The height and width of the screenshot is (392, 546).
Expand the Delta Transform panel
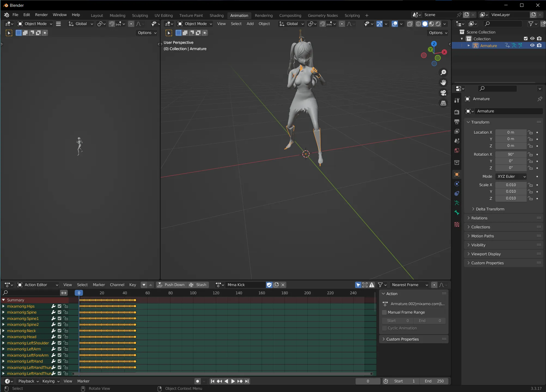pos(490,209)
